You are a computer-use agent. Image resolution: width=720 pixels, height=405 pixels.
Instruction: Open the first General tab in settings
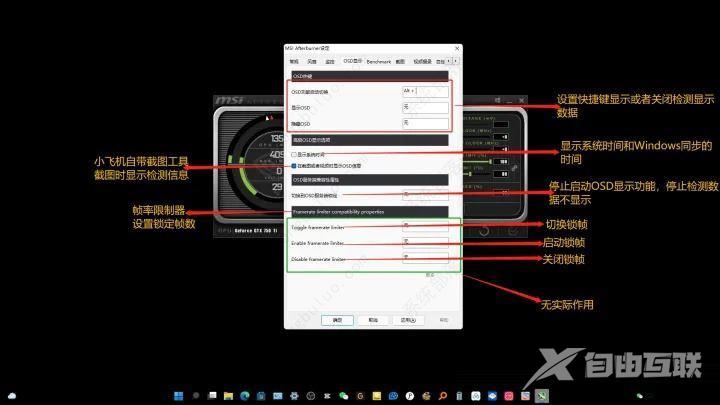coord(294,61)
